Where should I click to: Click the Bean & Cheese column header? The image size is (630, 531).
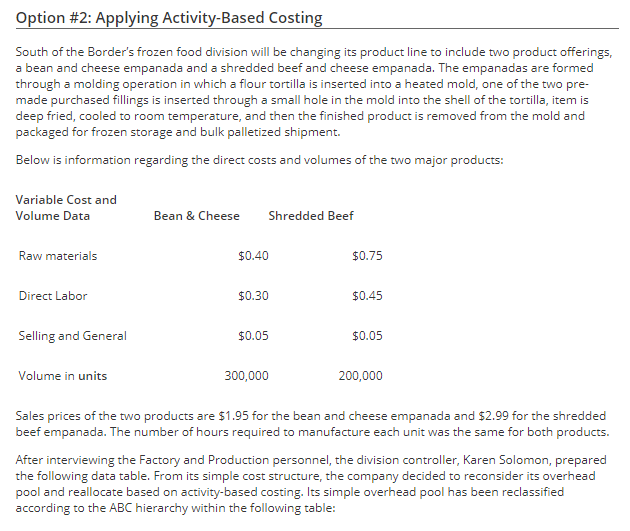[196, 216]
